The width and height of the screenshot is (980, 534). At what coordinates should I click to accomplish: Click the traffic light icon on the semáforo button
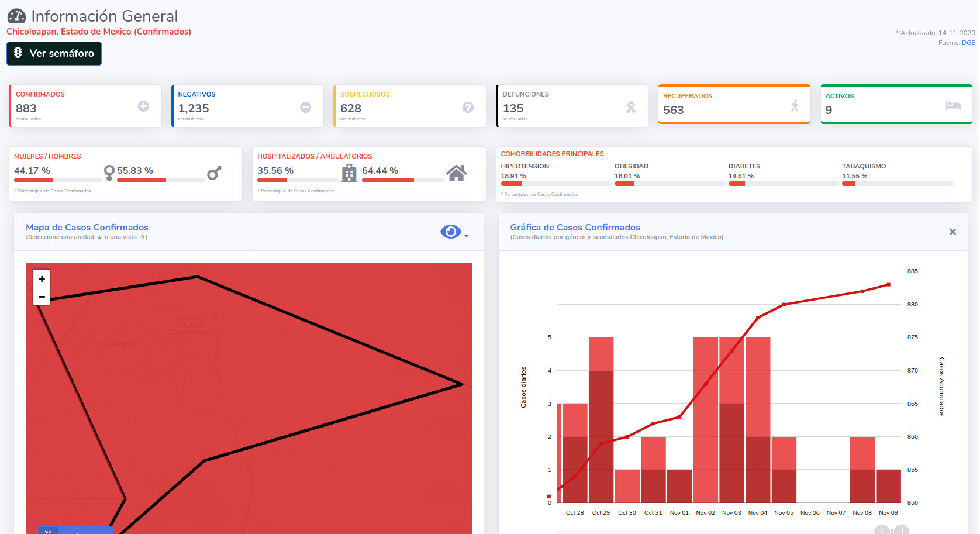click(x=18, y=53)
